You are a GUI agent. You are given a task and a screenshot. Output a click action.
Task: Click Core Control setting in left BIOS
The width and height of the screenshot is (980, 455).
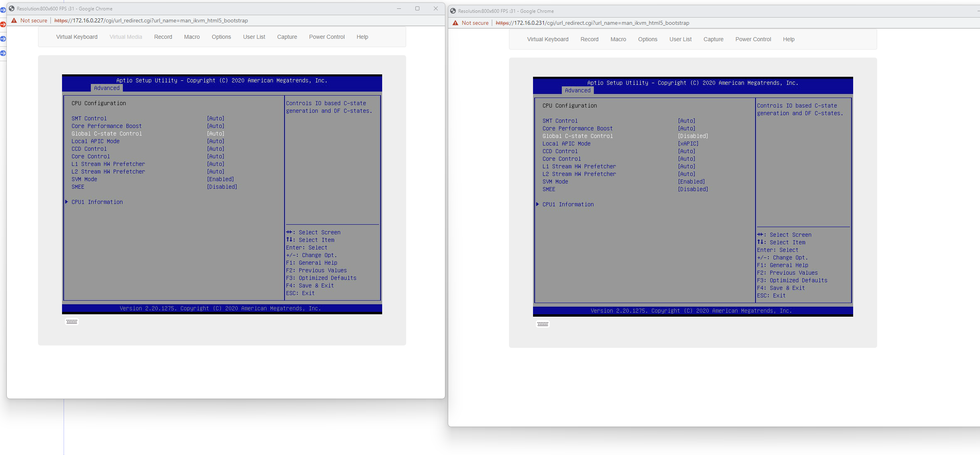click(91, 156)
